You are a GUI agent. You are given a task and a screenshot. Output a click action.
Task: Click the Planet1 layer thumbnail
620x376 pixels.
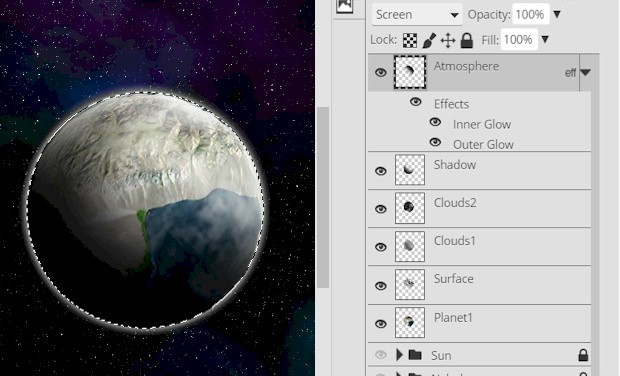(x=410, y=323)
